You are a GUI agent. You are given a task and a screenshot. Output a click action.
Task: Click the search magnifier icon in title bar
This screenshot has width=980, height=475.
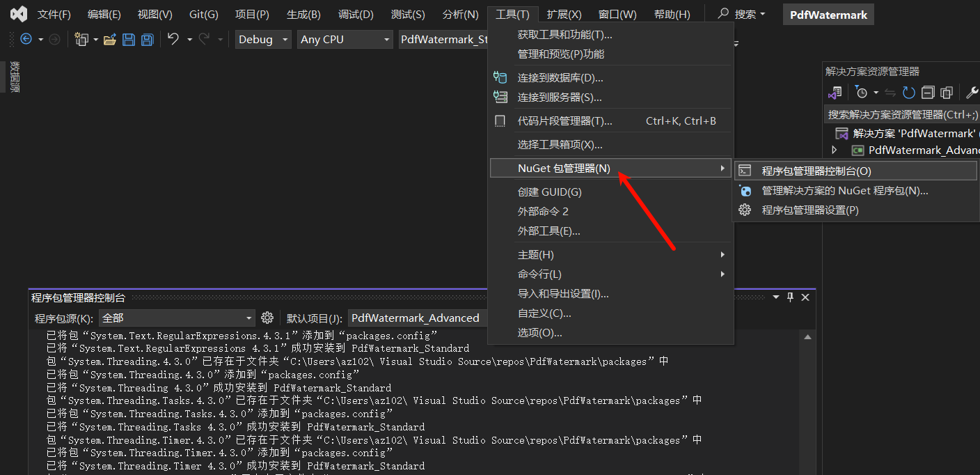[x=724, y=14]
